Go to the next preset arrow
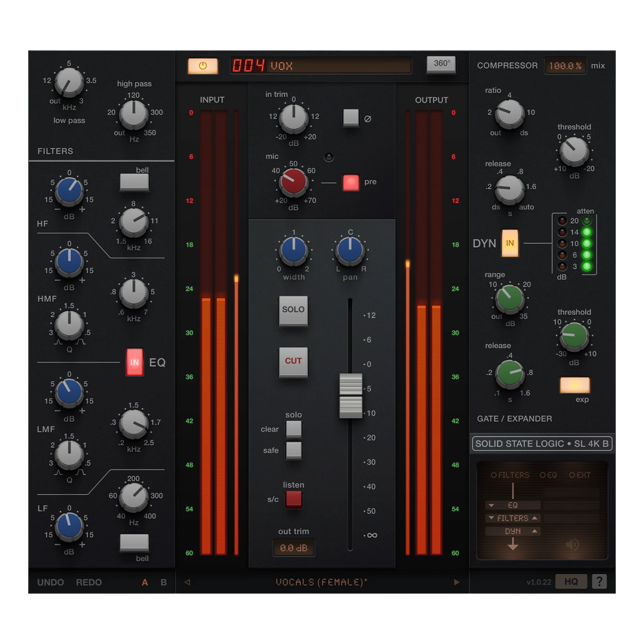644x644 pixels. coord(457,582)
